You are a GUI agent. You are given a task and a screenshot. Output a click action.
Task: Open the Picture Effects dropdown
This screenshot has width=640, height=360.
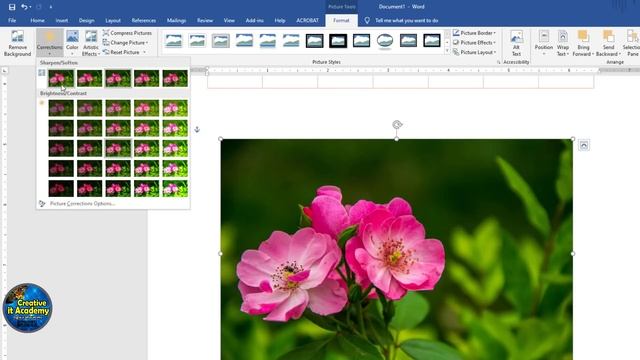coord(474,42)
